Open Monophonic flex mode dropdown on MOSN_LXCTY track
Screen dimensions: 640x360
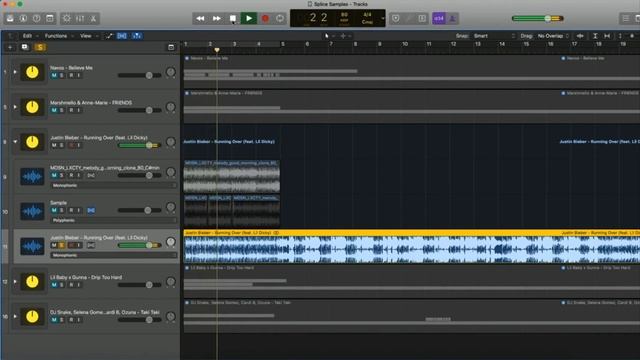coord(113,185)
